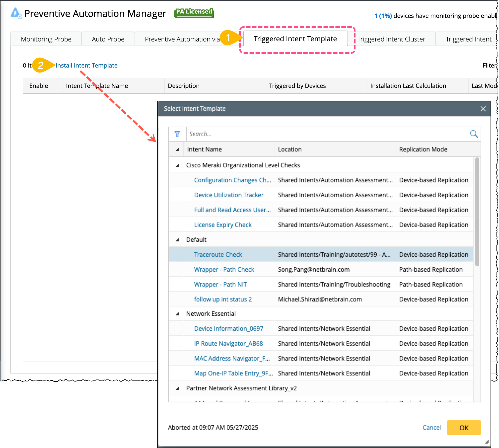Viewport: 499px width, 448px height.
Task: Switch to Monitoring Probe tab
Action: pos(46,39)
